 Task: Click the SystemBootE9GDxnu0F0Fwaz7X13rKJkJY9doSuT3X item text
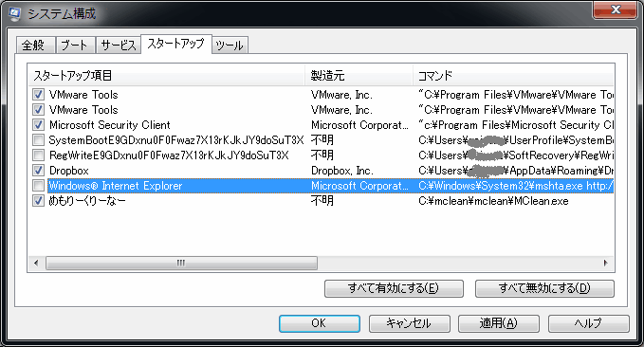(176, 140)
